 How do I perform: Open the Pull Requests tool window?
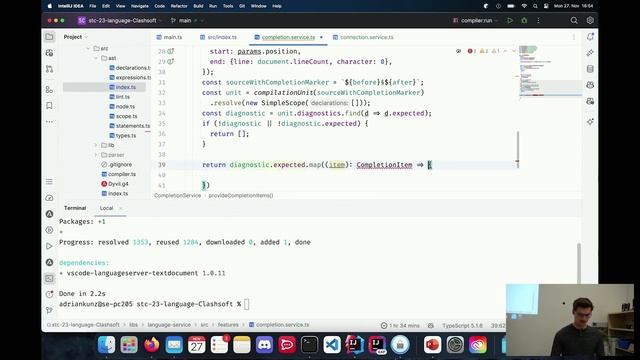tap(49, 69)
